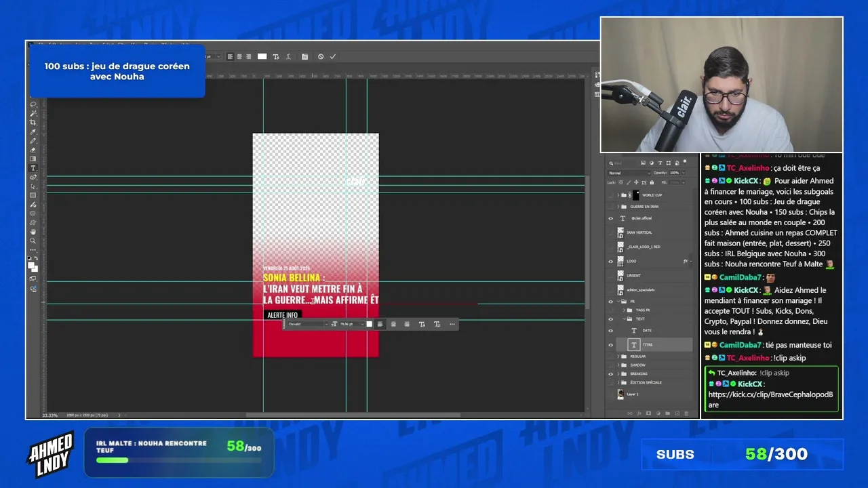
Task: Show the WORLD CUP group
Action: point(610,195)
